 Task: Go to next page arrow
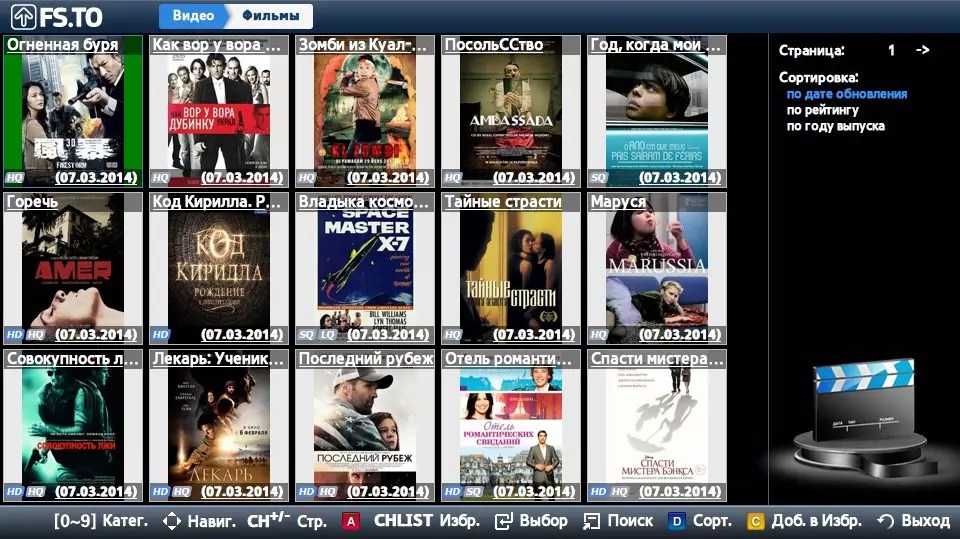[x=922, y=50]
